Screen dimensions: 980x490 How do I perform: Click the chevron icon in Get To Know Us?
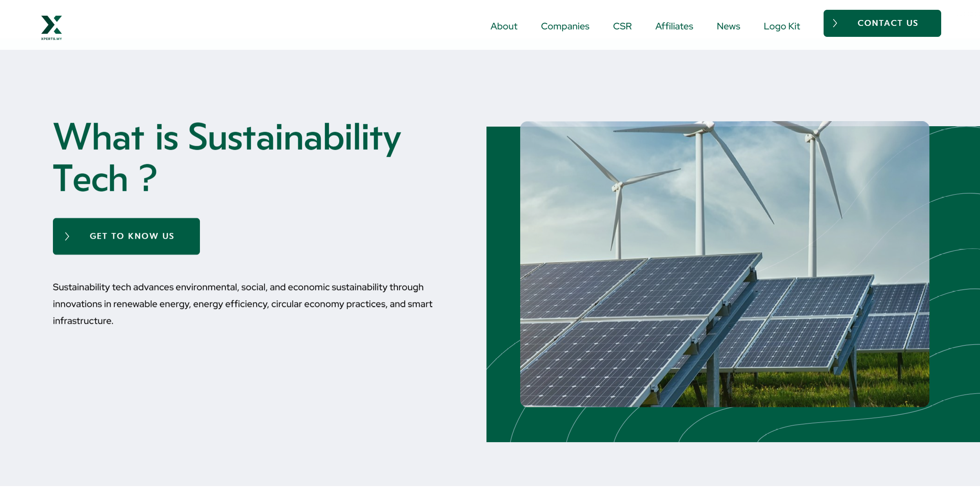[67, 236]
